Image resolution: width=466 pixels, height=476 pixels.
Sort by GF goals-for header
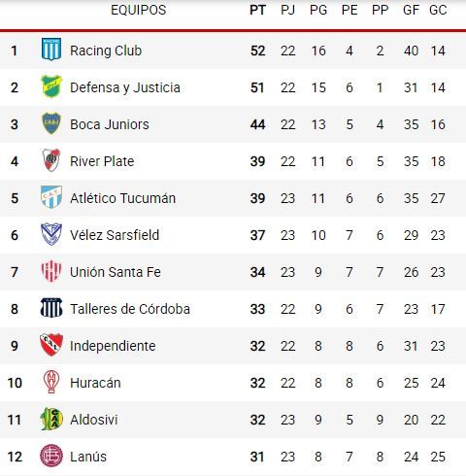pyautogui.click(x=411, y=10)
